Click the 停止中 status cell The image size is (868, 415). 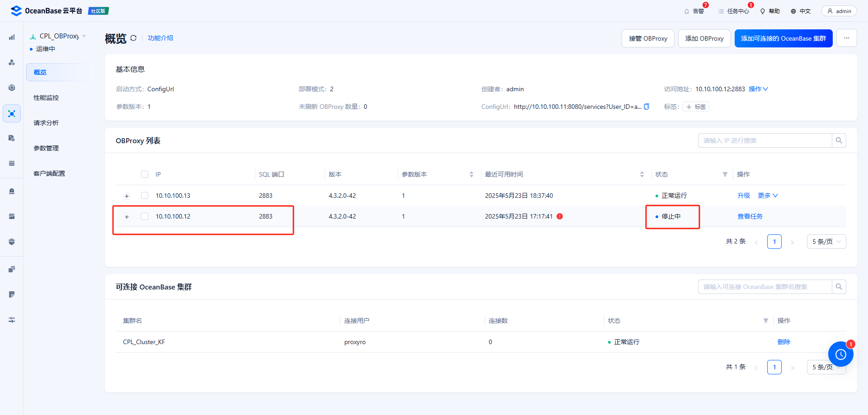click(671, 216)
